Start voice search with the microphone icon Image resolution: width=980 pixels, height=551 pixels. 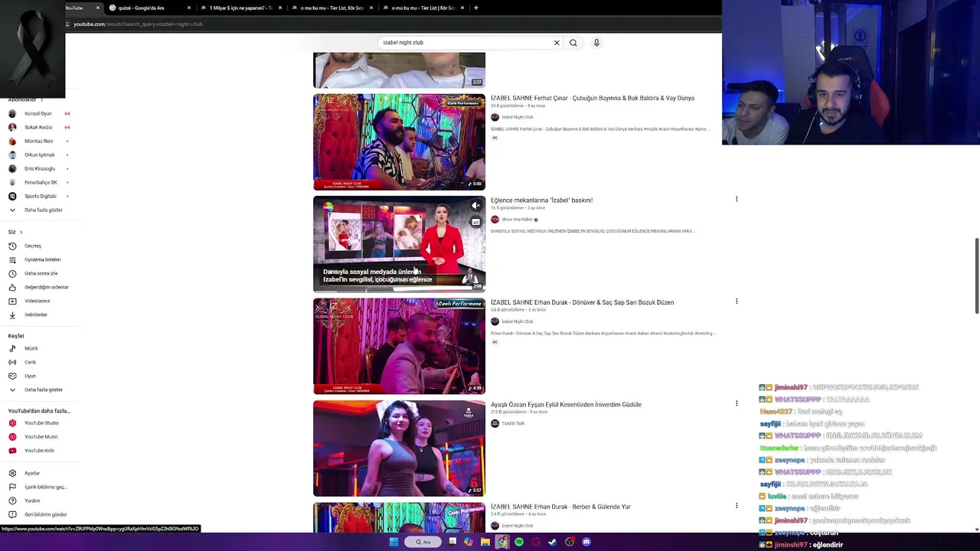pyautogui.click(x=596, y=43)
